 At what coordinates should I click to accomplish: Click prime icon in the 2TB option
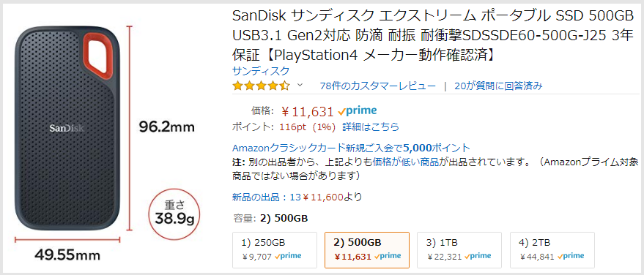click(571, 257)
